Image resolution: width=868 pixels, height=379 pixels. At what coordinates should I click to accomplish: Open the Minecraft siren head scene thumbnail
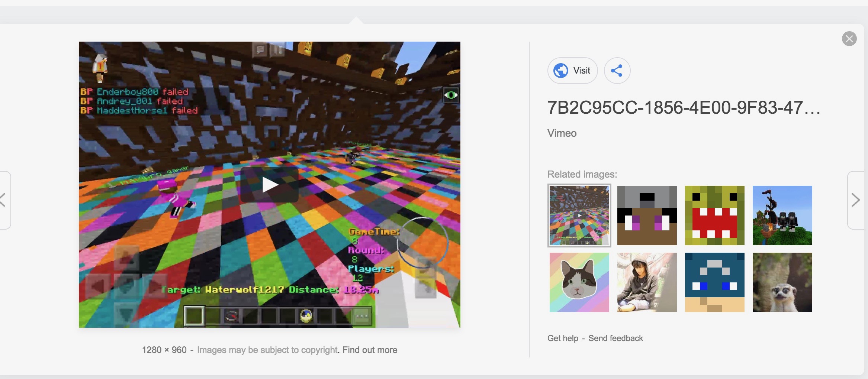point(782,216)
